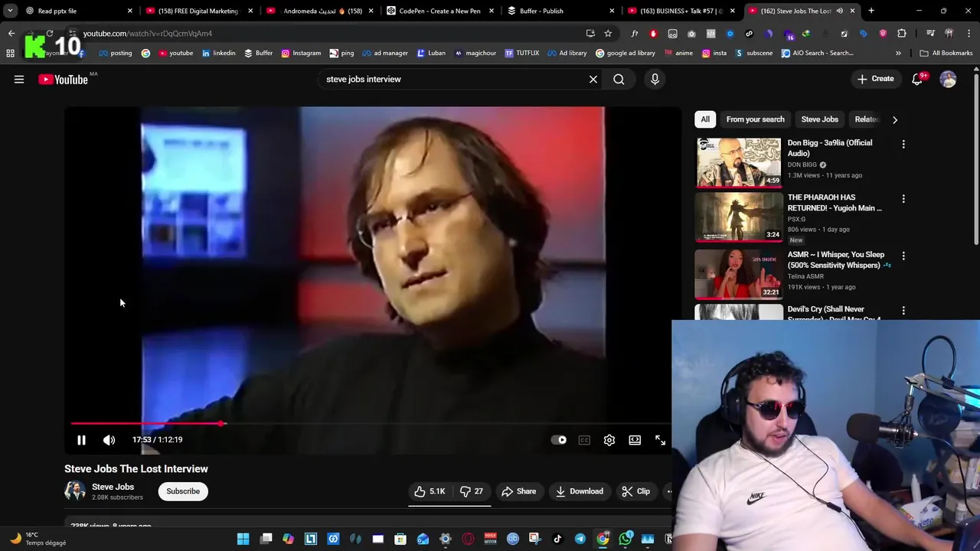Open the All Bookmarks folder
This screenshot has height=551, width=980.
coord(946,53)
